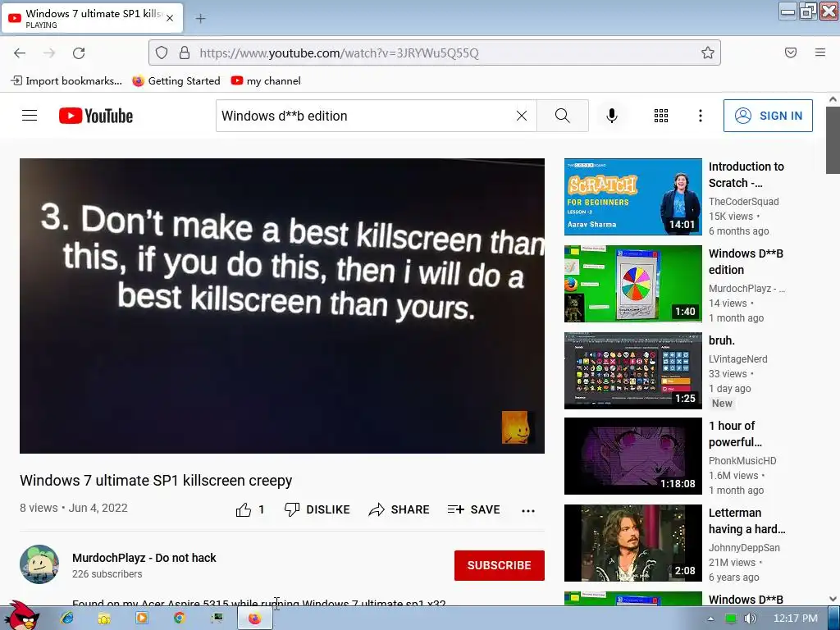Click the Letterman having a hard title
840x630 pixels.
coord(746,521)
